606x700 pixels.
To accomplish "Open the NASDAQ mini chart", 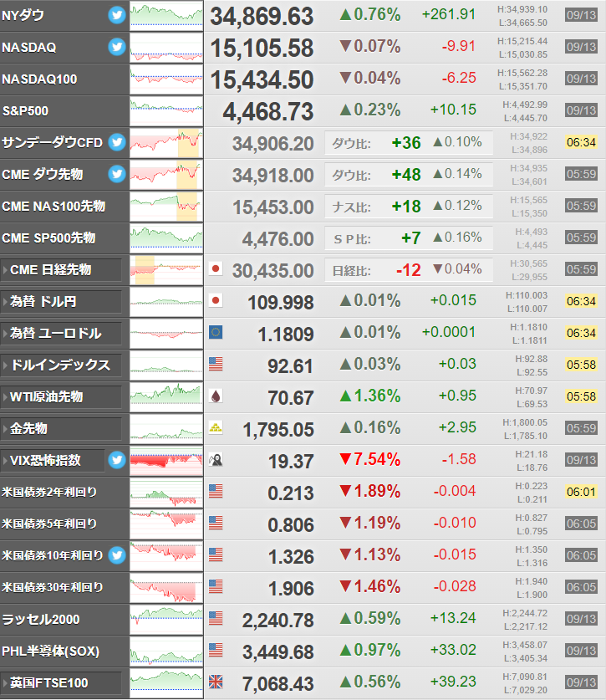I will (x=166, y=48).
